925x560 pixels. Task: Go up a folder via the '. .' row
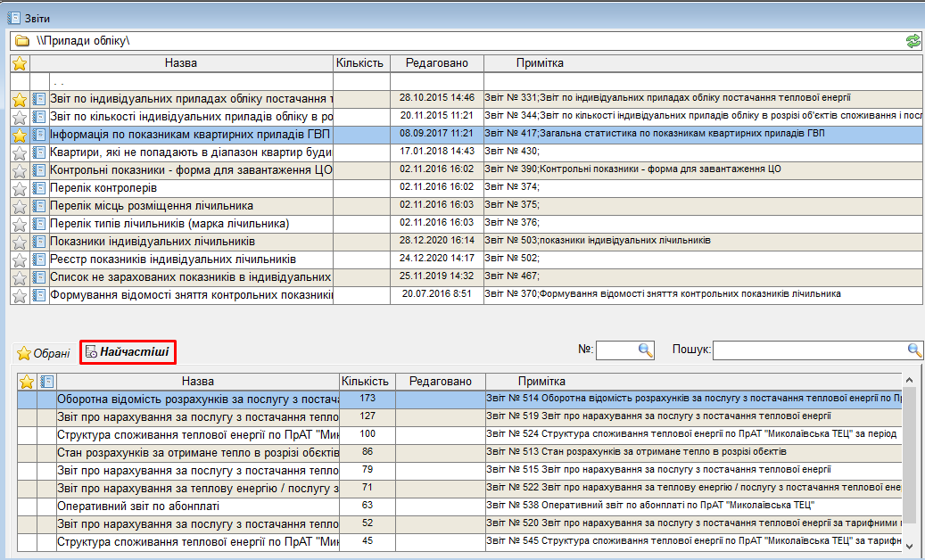[x=59, y=81]
